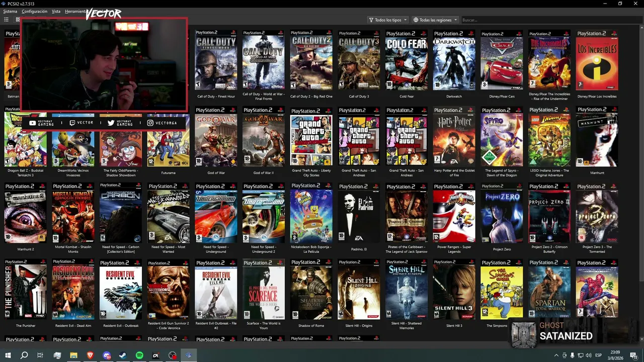Select Harry Potter and the Goblet of Fire cover

454,137
